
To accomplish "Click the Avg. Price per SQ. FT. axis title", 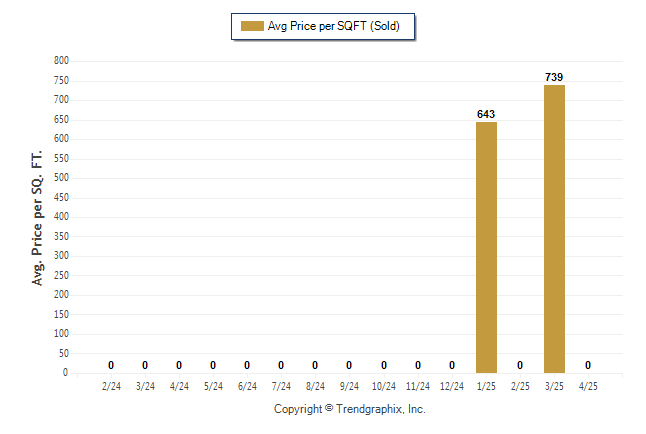I will 37,218.
